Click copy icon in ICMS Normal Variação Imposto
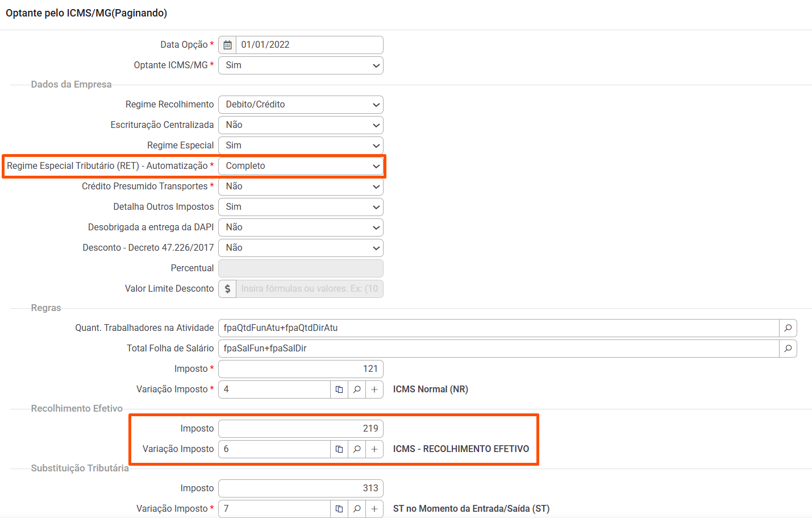 pos(339,389)
